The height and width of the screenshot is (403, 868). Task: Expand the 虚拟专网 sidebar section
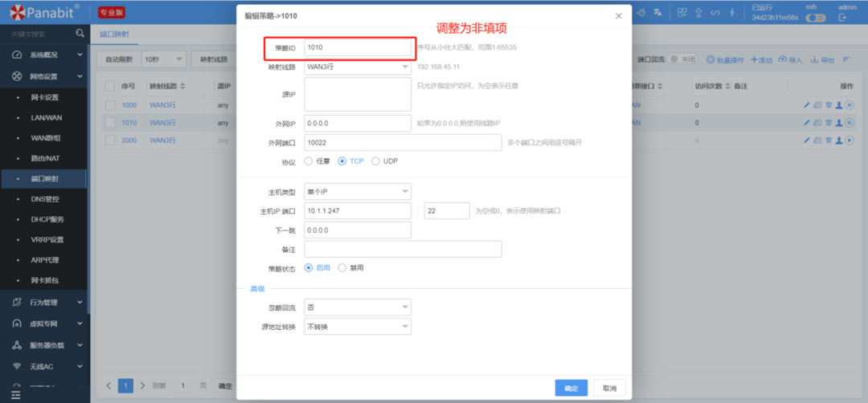click(x=44, y=324)
